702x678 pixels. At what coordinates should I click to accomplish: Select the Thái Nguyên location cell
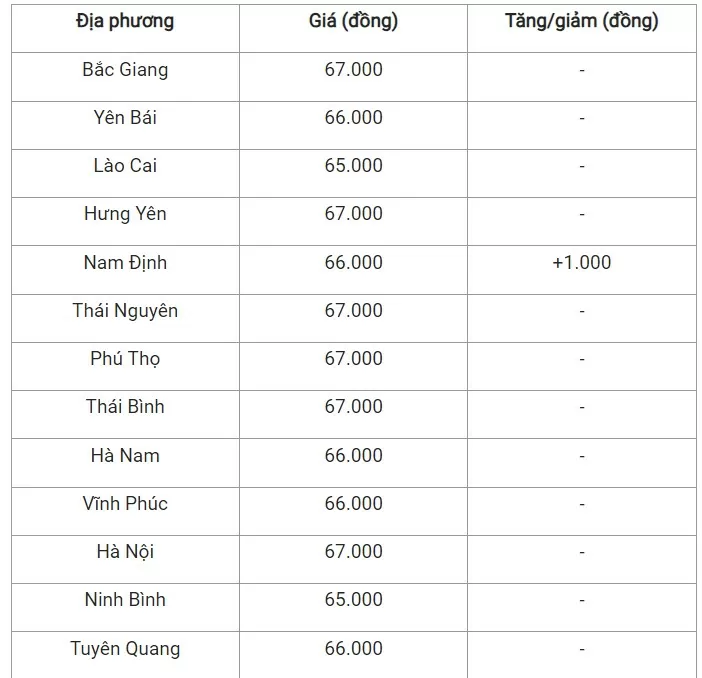(x=125, y=311)
